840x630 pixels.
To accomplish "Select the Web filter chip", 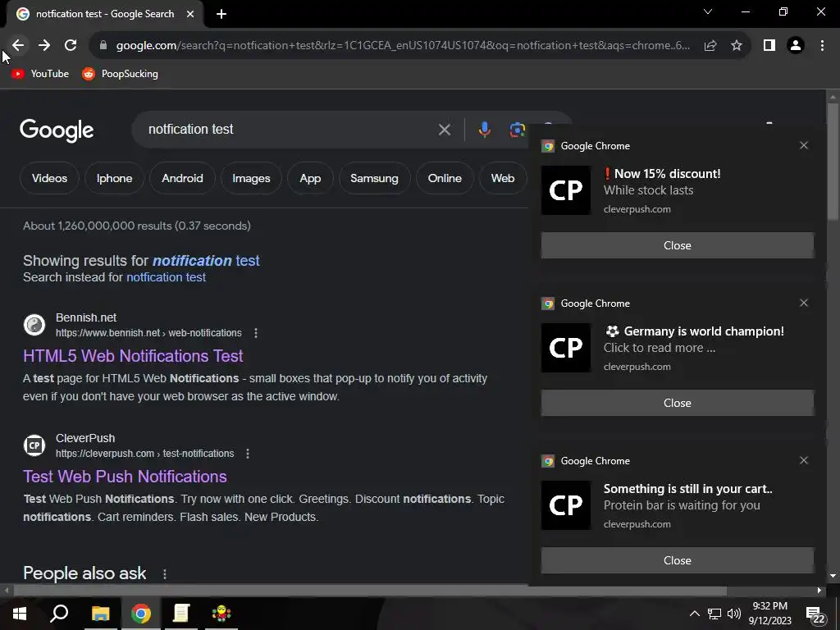I will 503,178.
